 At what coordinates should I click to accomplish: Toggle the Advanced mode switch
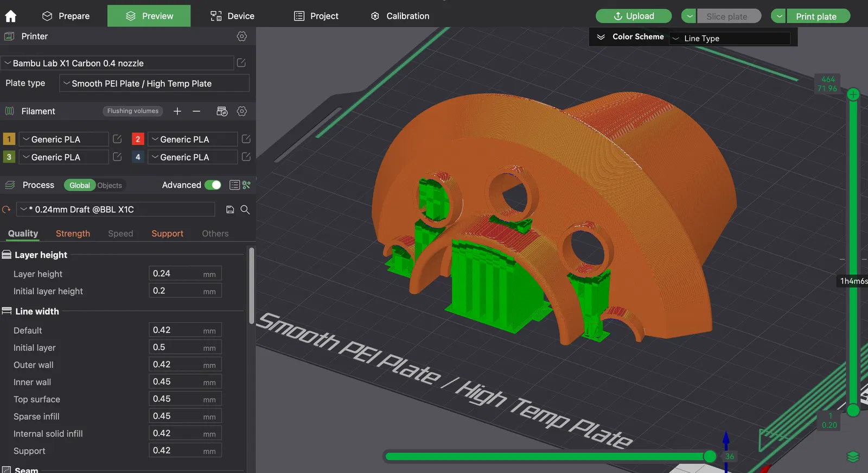tap(213, 185)
